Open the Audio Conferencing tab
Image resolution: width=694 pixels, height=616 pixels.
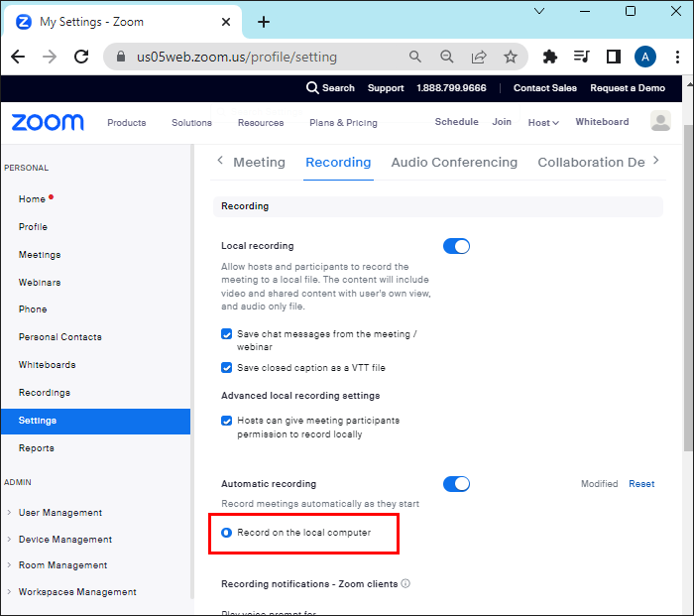[x=454, y=162]
